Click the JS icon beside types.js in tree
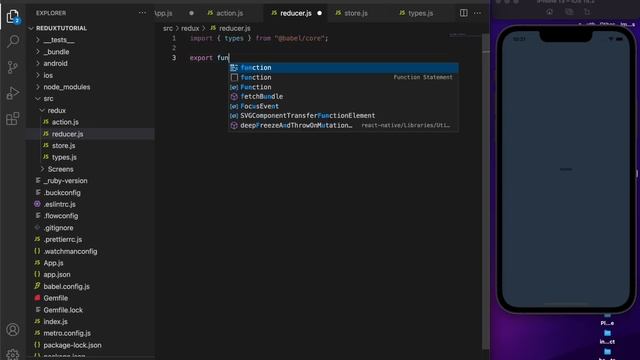Viewport: 640px width, 360px height. tap(46, 157)
